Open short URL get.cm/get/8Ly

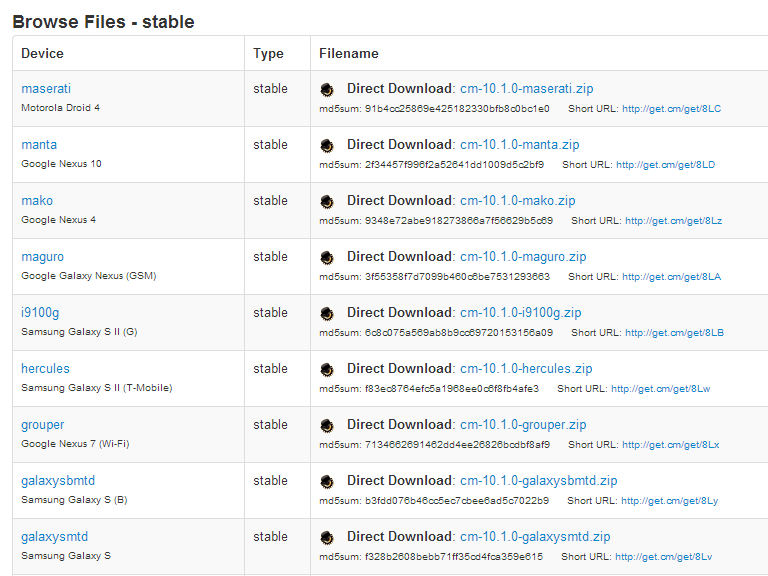click(x=668, y=501)
